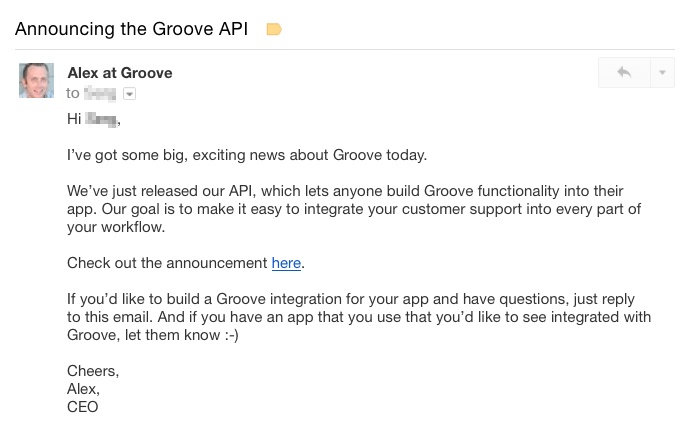This screenshot has width=690, height=430.
Task: Click the reply arrow button
Action: click(x=624, y=73)
